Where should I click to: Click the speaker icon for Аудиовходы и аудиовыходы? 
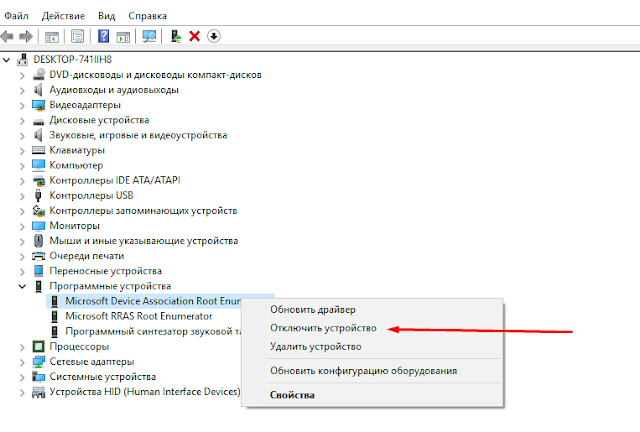38,89
